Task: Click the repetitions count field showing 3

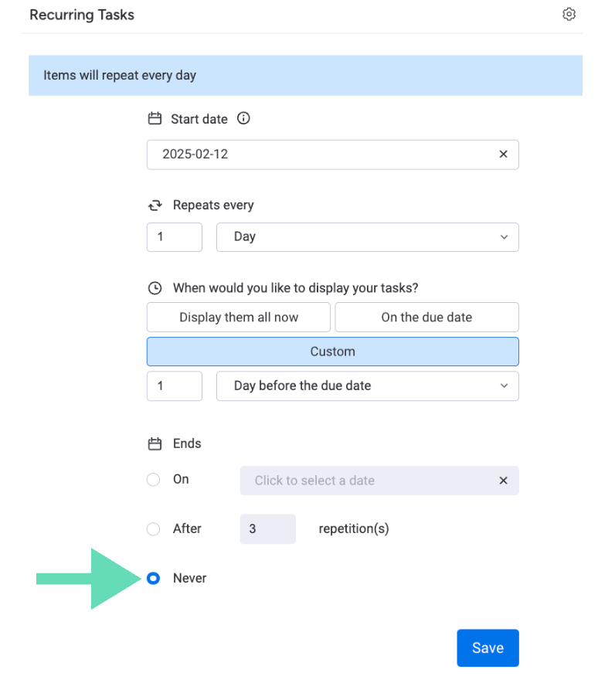Action: coord(267,528)
